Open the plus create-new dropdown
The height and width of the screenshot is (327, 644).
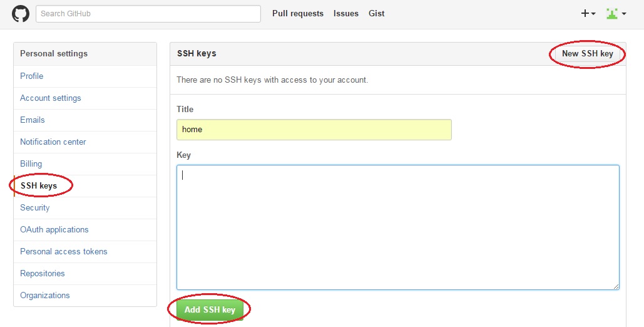click(588, 14)
